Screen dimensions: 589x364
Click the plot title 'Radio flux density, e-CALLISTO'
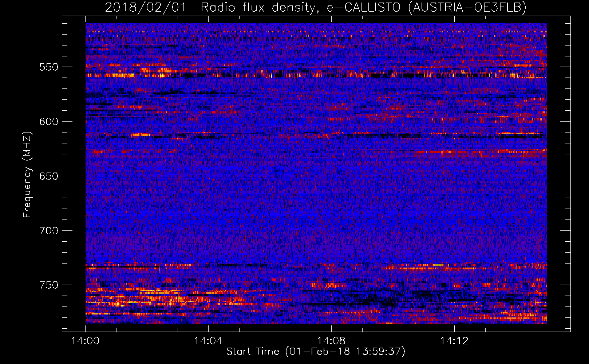pos(301,7)
